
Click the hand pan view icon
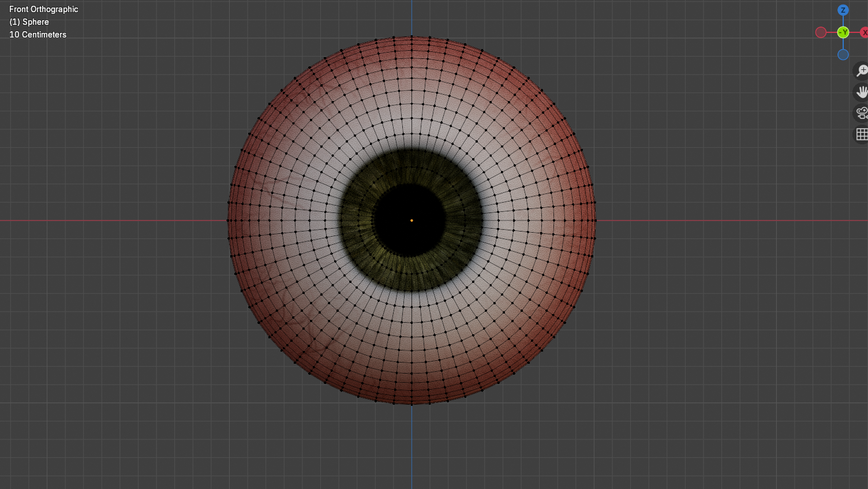862,92
